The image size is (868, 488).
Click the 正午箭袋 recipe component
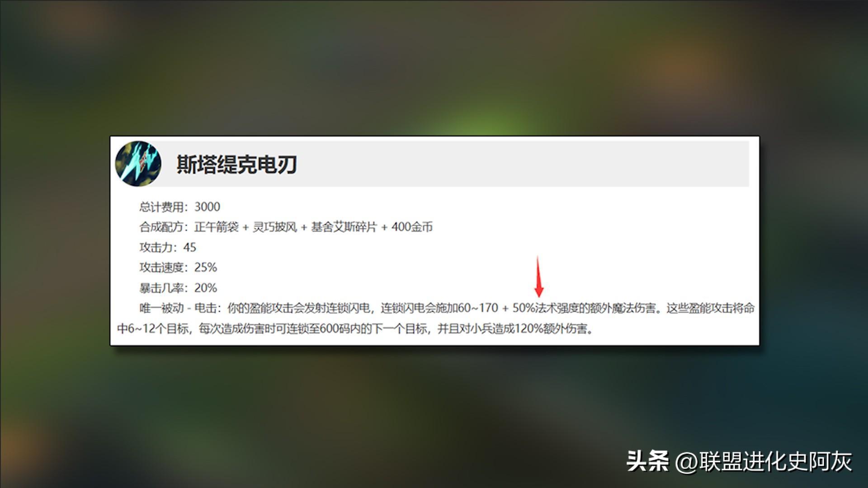click(x=217, y=227)
